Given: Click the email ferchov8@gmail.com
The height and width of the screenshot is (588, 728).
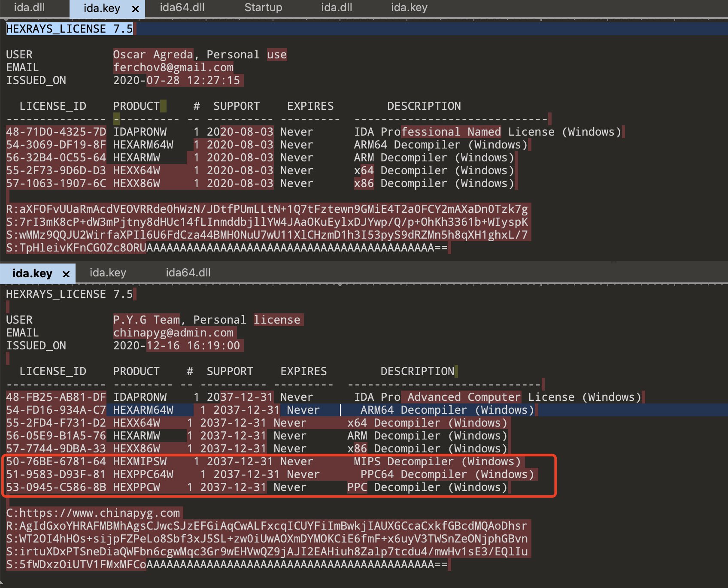Looking at the screenshot, I should pyautogui.click(x=173, y=67).
